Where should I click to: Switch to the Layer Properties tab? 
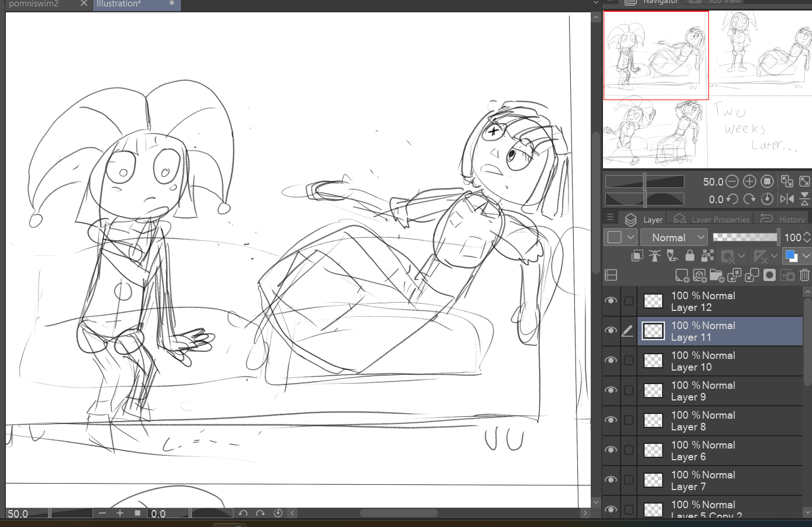[712, 219]
